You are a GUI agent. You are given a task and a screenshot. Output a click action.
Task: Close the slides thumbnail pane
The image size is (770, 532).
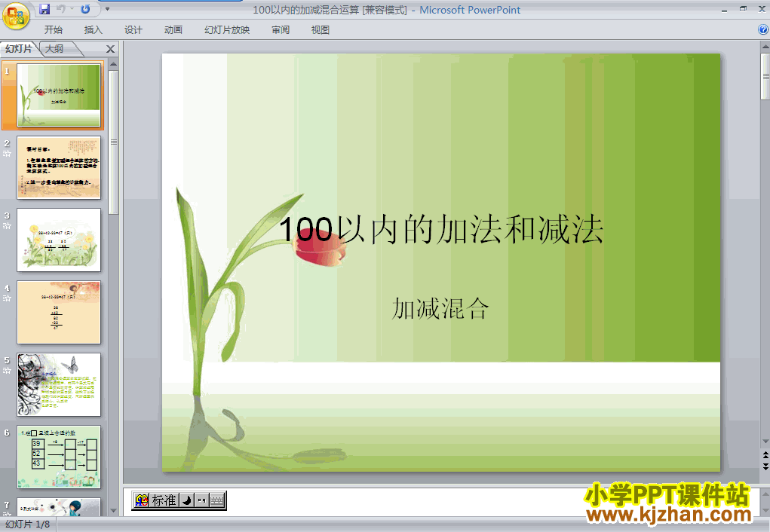coord(111,49)
